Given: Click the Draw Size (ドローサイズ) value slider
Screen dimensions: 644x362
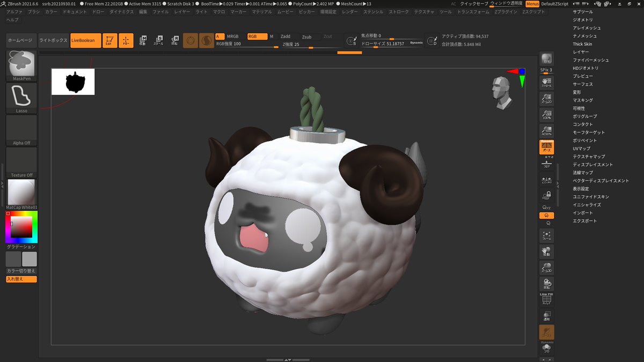Looking at the screenshot, I should tap(392, 44).
